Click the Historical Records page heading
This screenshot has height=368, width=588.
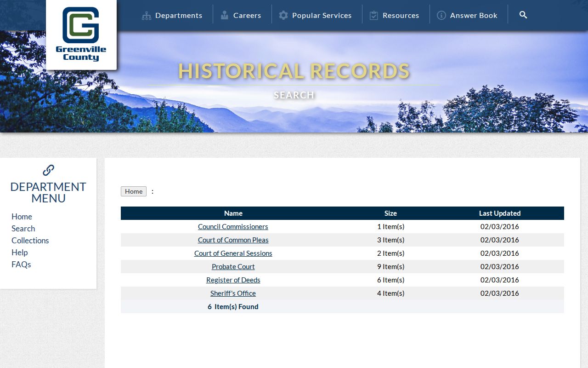(x=294, y=71)
